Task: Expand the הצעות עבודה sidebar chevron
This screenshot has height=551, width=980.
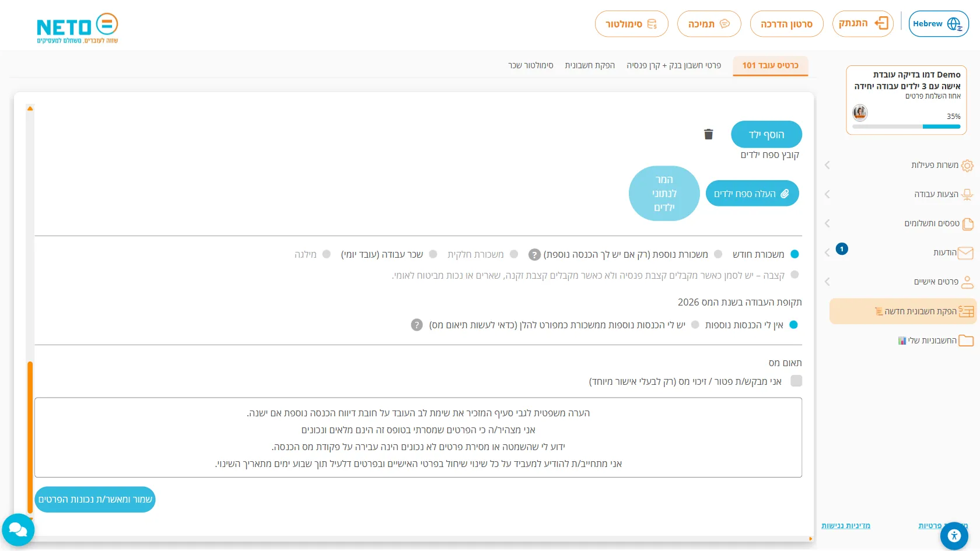Action: (827, 194)
